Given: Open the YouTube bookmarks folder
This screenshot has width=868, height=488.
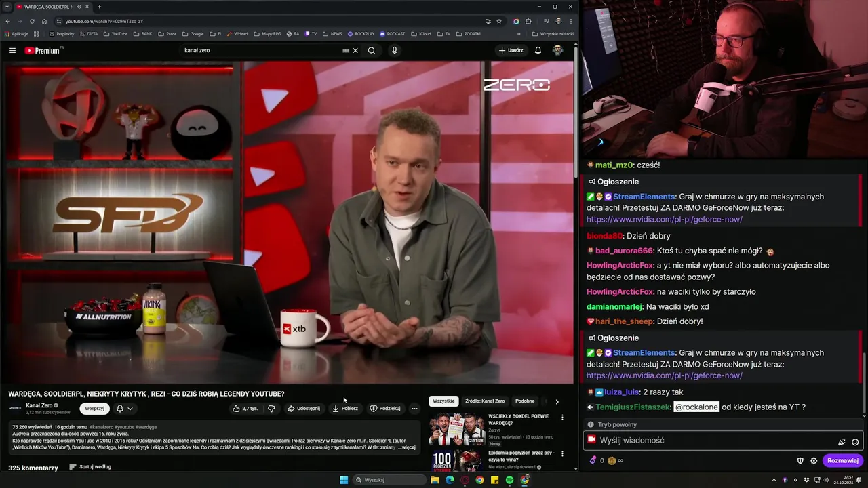Looking at the screenshot, I should click(115, 34).
